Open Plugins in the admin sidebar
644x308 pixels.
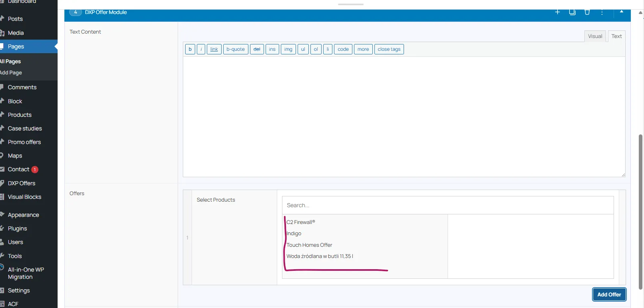(x=17, y=228)
